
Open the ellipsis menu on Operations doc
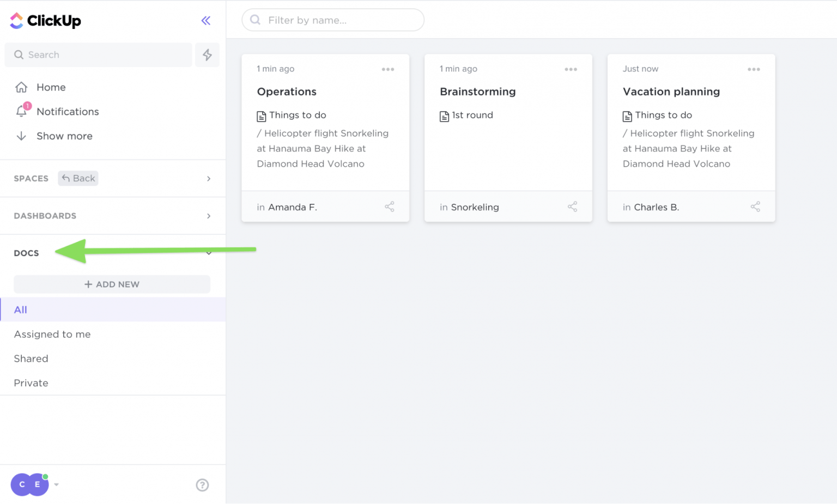coord(388,69)
